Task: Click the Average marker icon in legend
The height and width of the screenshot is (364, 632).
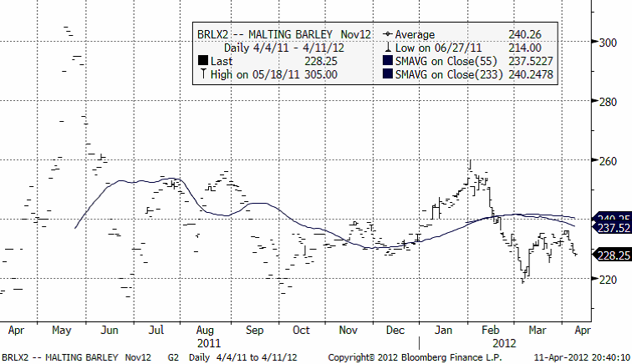Action: coord(387,34)
